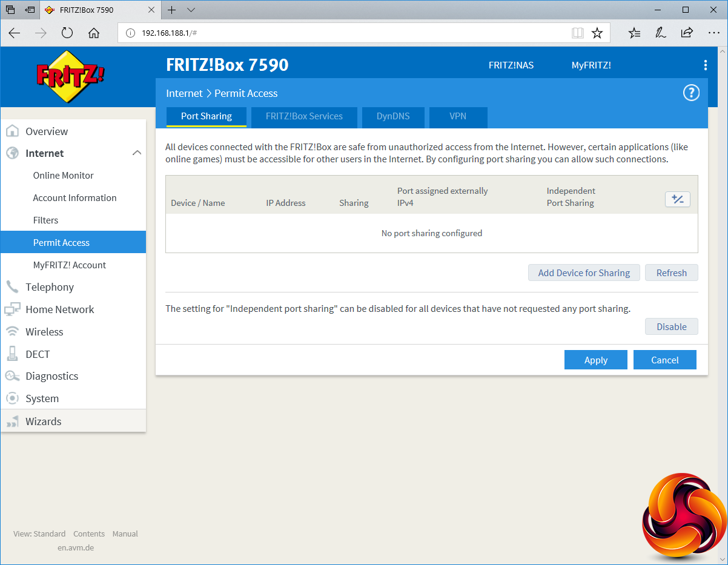Open MyFRITZ! from header
This screenshot has height=565, width=728.
click(x=591, y=65)
